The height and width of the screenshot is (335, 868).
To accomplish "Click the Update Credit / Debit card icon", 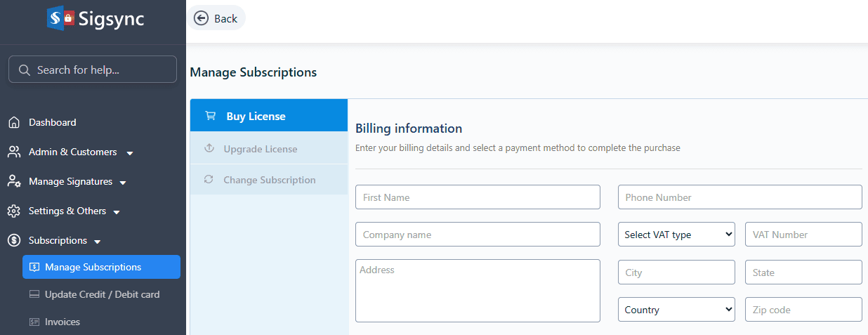I will coord(34,295).
